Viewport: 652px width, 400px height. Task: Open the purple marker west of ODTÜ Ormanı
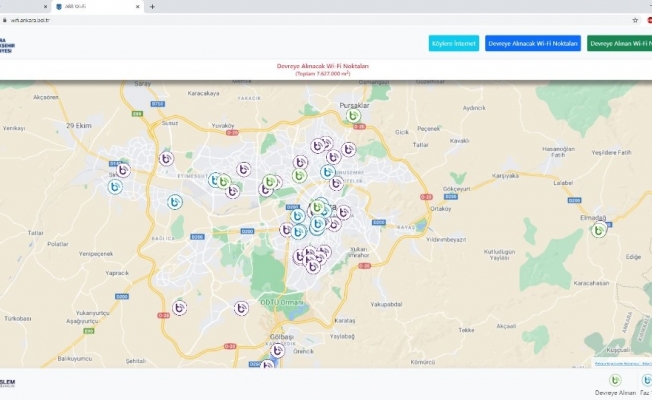click(x=241, y=308)
